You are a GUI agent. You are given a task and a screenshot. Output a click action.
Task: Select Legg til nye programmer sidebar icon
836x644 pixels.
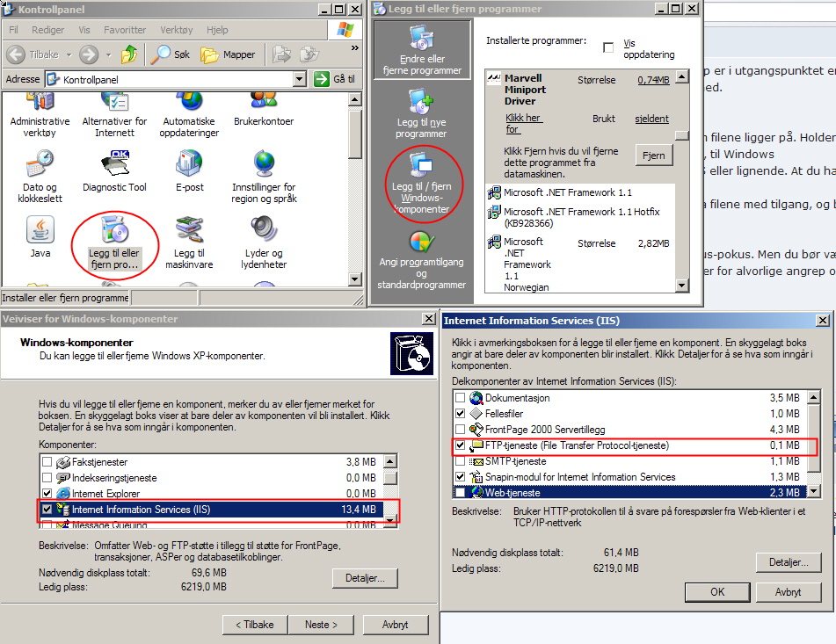point(421,114)
